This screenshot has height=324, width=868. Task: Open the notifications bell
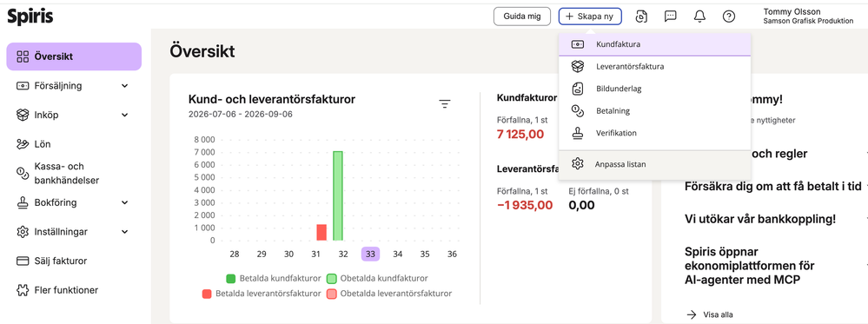tap(699, 17)
